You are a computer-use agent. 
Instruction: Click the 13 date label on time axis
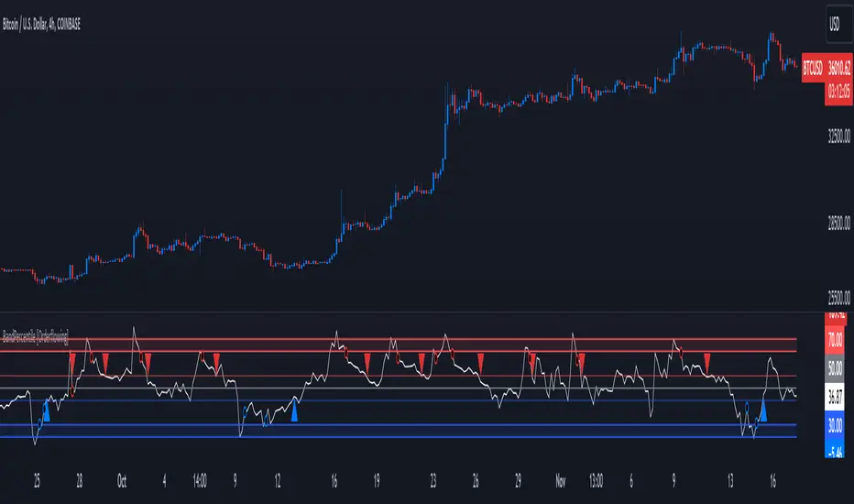point(730,481)
